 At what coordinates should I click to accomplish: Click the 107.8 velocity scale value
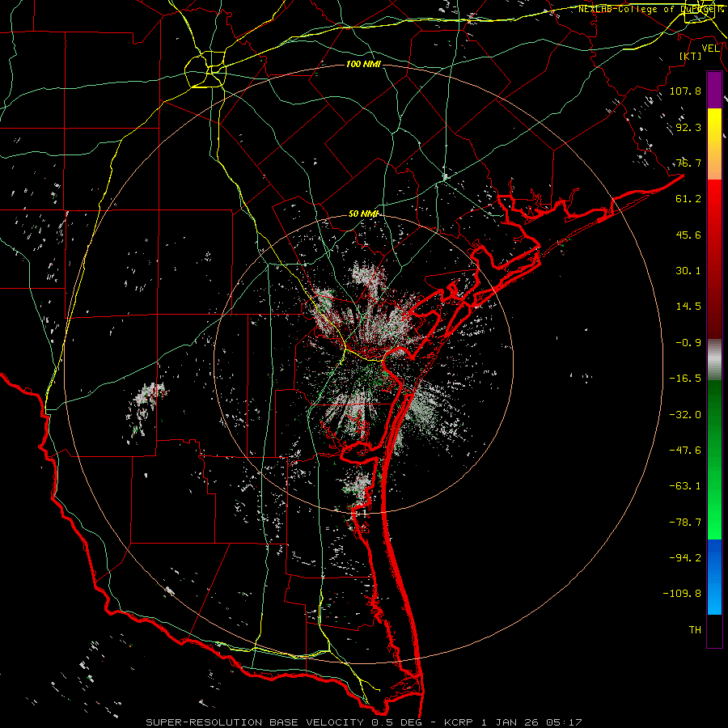click(x=685, y=91)
